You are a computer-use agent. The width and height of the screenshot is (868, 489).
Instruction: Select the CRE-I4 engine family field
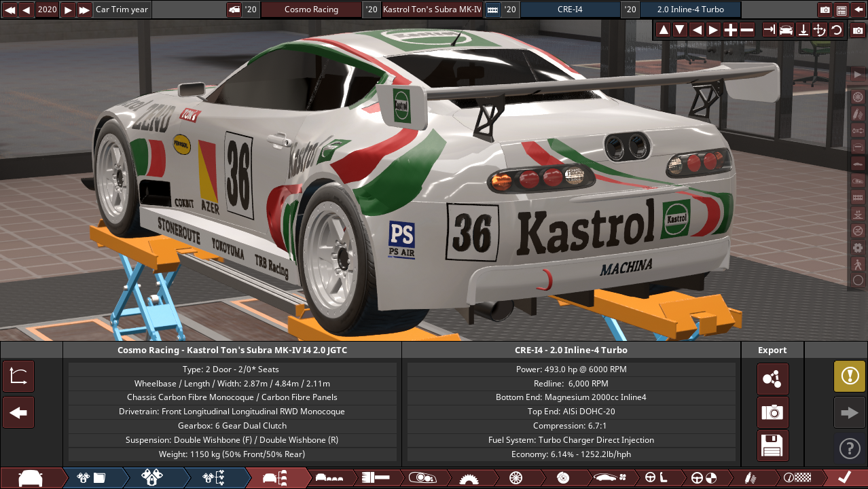click(x=570, y=10)
